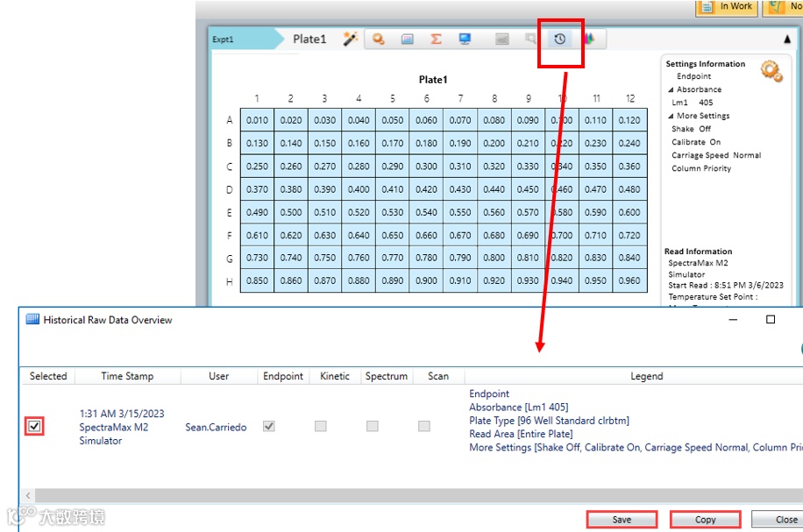Click the Selected column header

(48, 376)
